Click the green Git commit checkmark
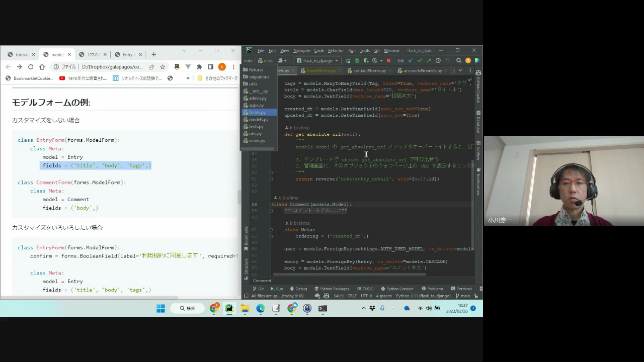The image size is (644, 362). tap(420, 61)
